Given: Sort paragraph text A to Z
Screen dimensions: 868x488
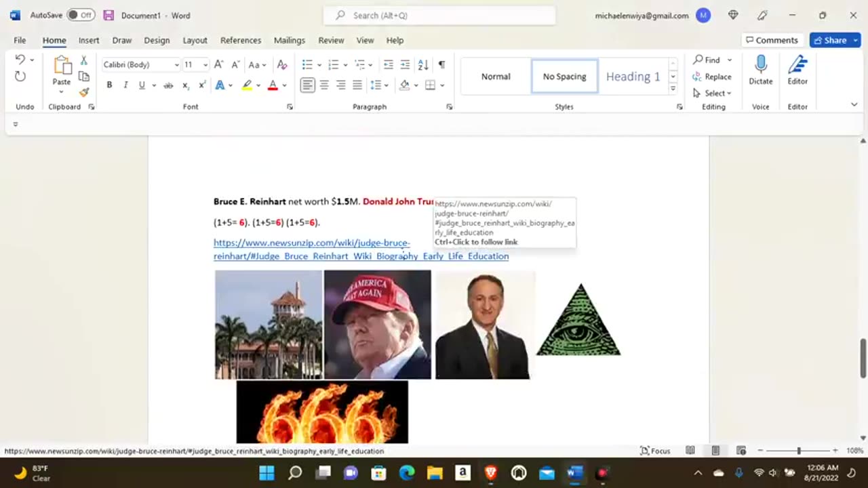Looking at the screenshot, I should point(423,64).
